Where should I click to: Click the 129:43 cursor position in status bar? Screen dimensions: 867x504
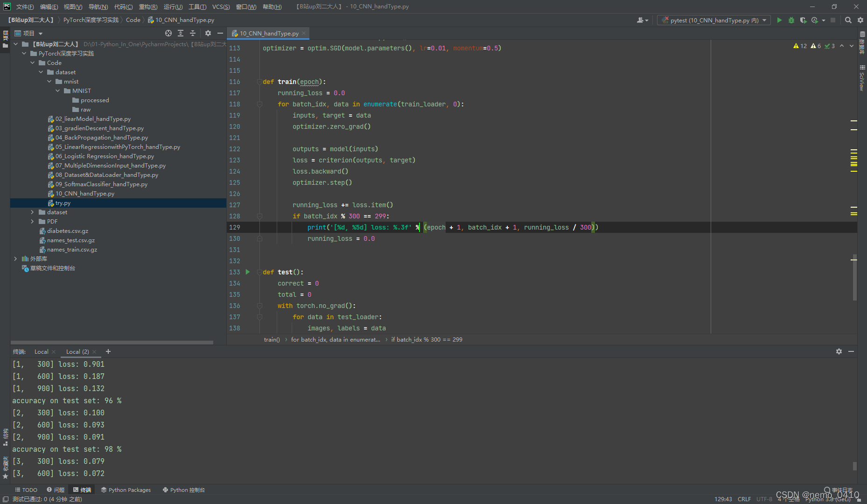coord(723,499)
